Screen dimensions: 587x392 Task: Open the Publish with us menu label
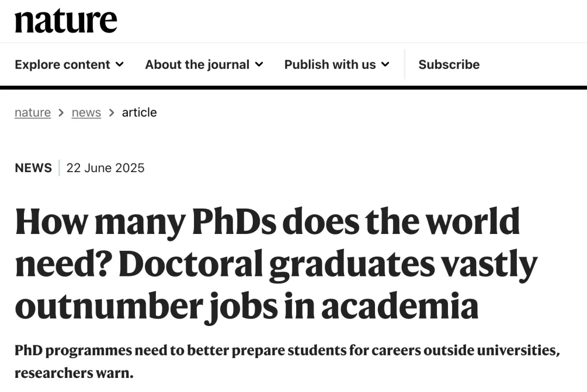330,65
